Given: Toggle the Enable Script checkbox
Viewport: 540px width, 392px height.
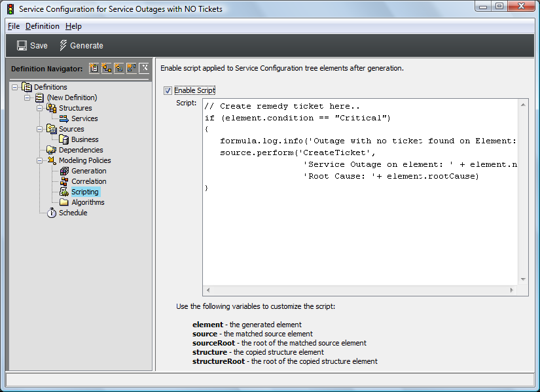Looking at the screenshot, I should pyautogui.click(x=168, y=90).
